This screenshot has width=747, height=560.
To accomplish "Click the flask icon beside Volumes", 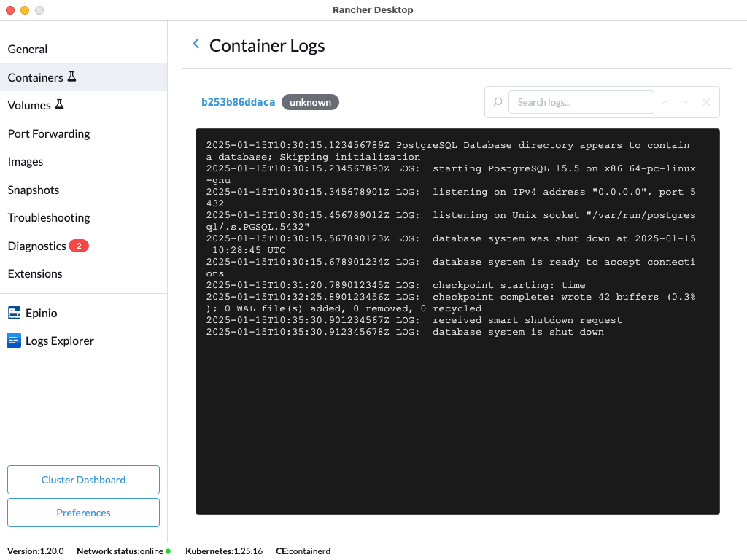I will 61,104.
